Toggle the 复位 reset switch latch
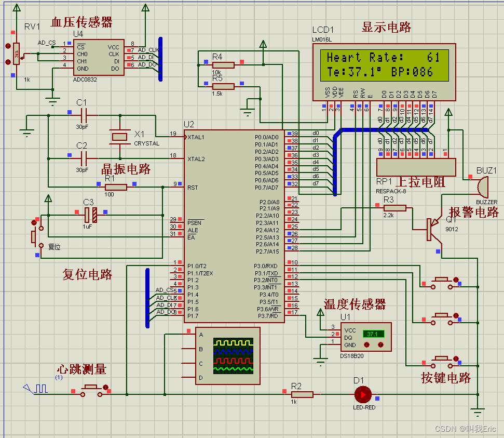The width and height of the screenshot is (504, 438). point(34,223)
